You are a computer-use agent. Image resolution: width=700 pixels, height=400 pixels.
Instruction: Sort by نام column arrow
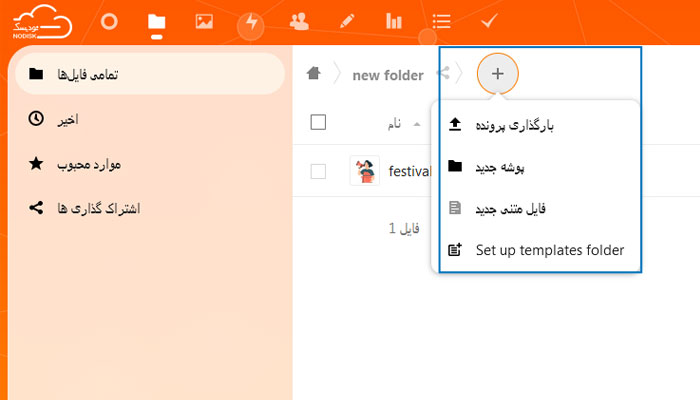point(417,124)
